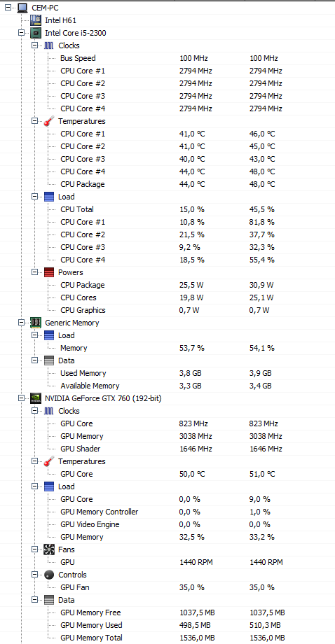Click the Intel H61 motherboard icon
Viewport: 335px width, 644px height.
coord(36,20)
